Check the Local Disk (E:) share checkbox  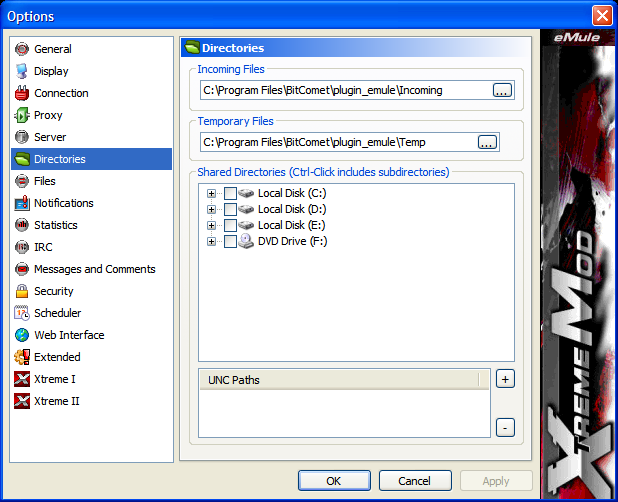coord(230,225)
